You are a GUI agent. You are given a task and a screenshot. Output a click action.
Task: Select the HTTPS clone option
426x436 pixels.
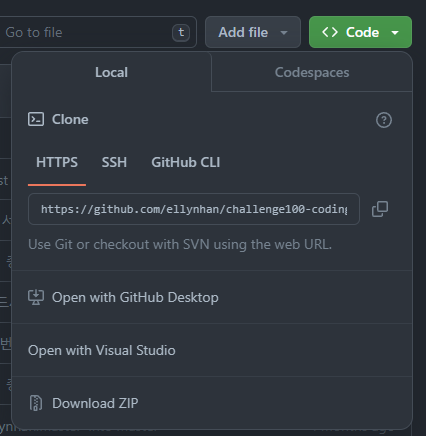57,162
